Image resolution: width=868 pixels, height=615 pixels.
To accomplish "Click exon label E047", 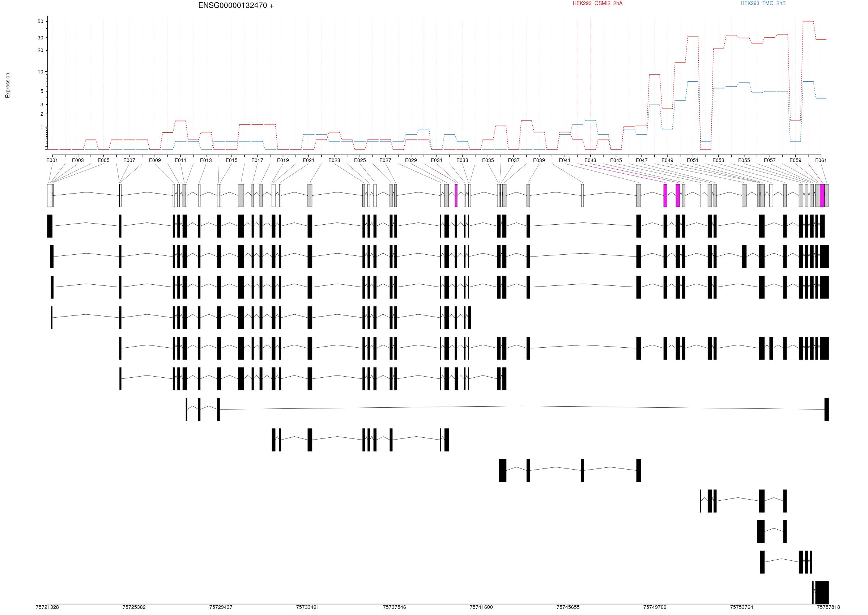I will click(642, 160).
